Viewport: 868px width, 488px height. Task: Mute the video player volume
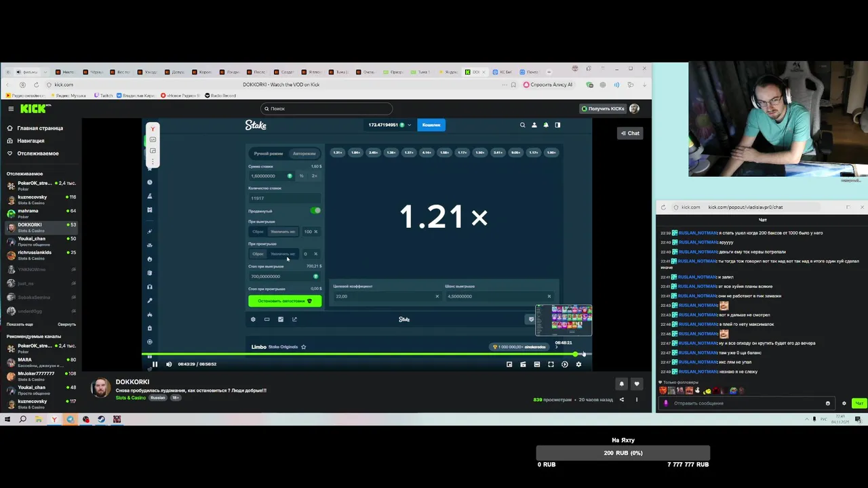click(169, 365)
